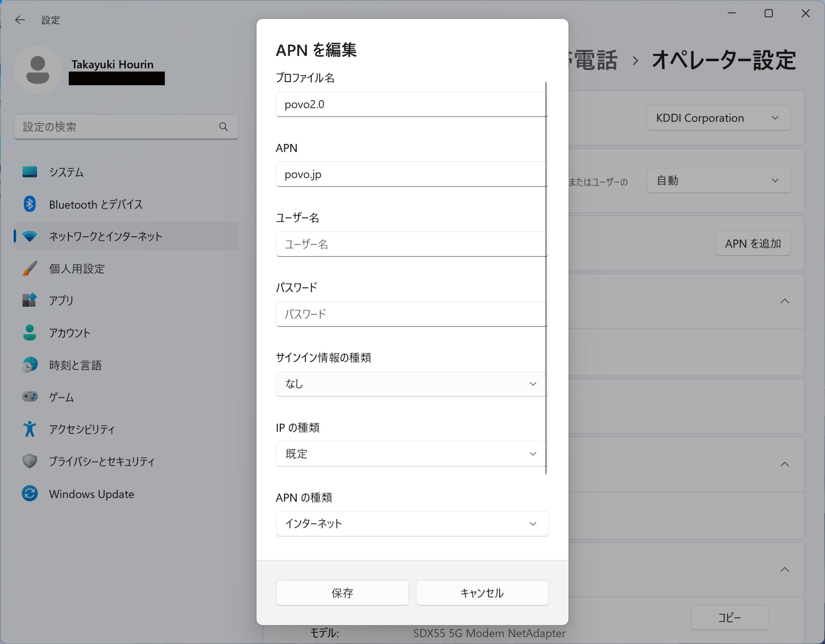Viewport: 825px width, 644px height.
Task: Click the ゲーム controller icon
Action: coord(30,397)
